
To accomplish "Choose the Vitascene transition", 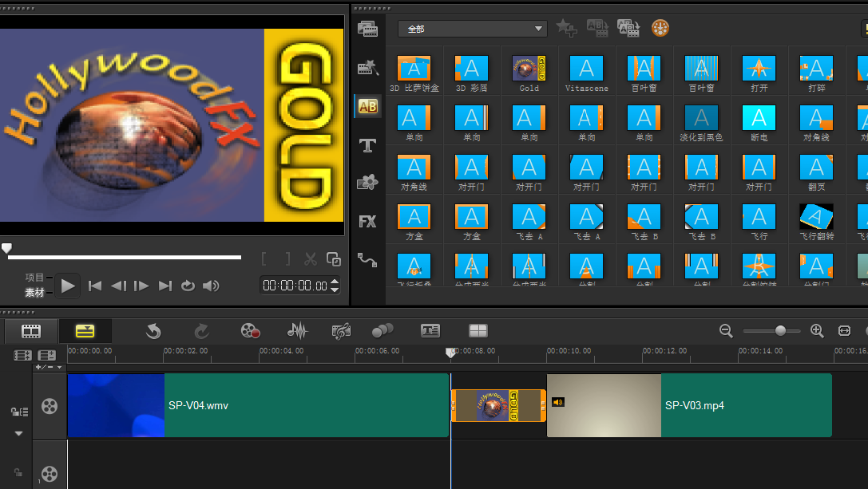I will click(x=587, y=73).
